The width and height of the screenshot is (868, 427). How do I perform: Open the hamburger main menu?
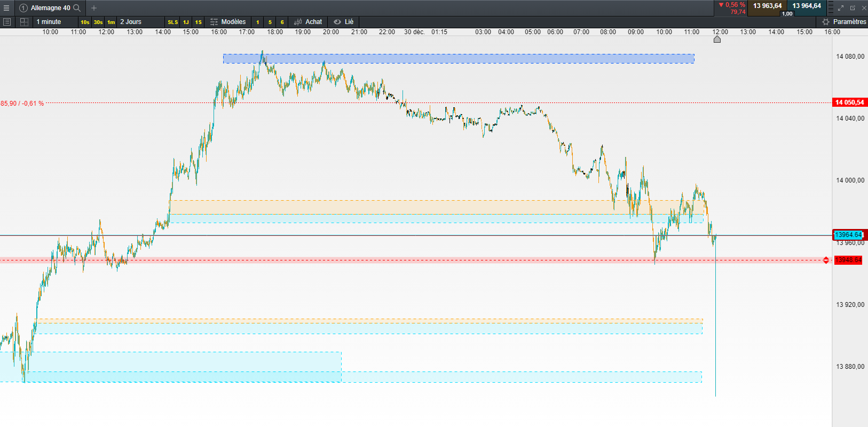(x=6, y=8)
